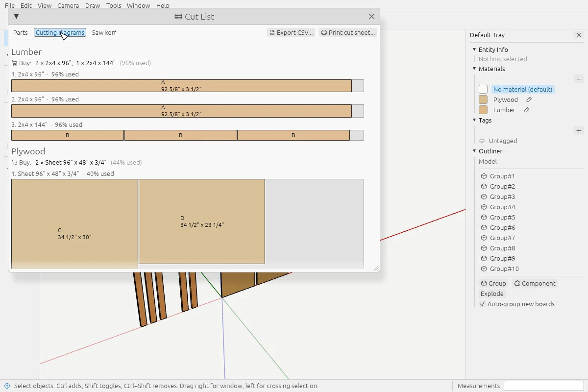Add a new material with plus button
Viewport: 588px width, 392px height.
(579, 79)
